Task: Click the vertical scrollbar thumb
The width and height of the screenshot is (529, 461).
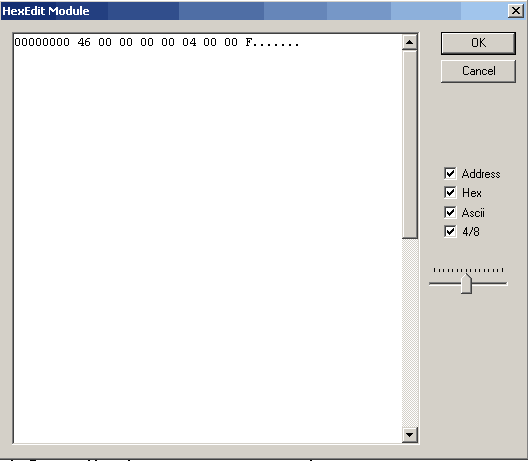Action: pyautogui.click(x=410, y=144)
